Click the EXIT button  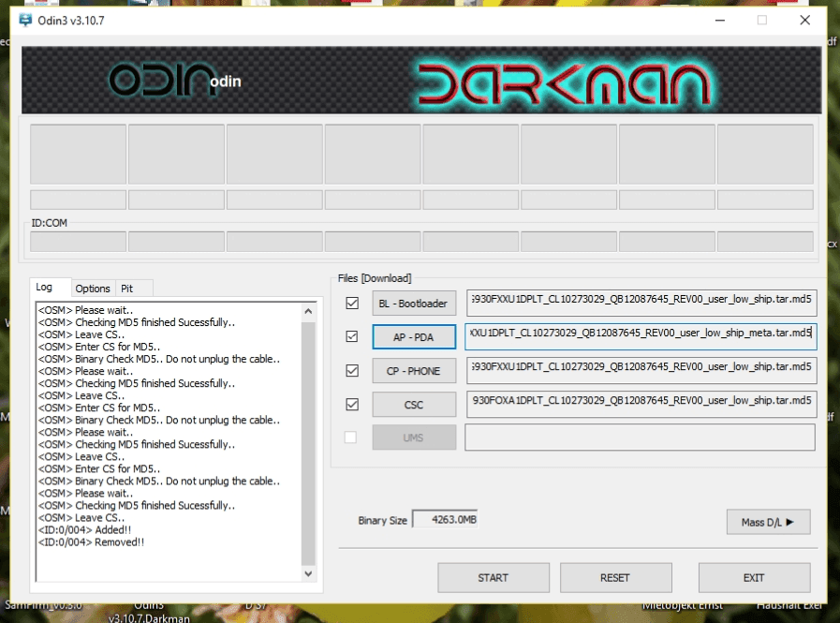(754, 578)
